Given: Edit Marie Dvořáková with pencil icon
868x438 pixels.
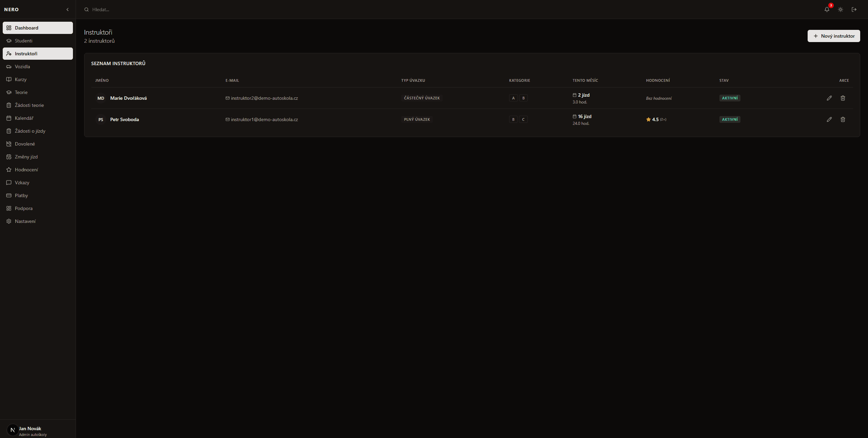Looking at the screenshot, I should pos(829,98).
